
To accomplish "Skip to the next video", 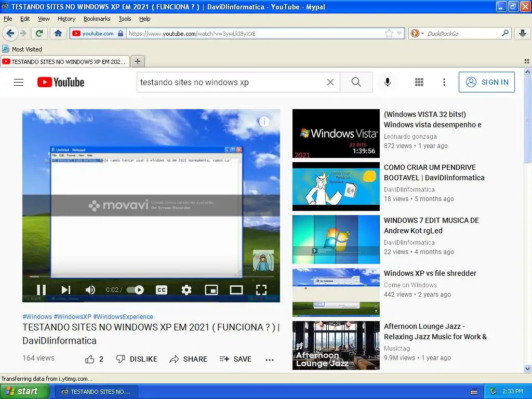I will coord(66,290).
